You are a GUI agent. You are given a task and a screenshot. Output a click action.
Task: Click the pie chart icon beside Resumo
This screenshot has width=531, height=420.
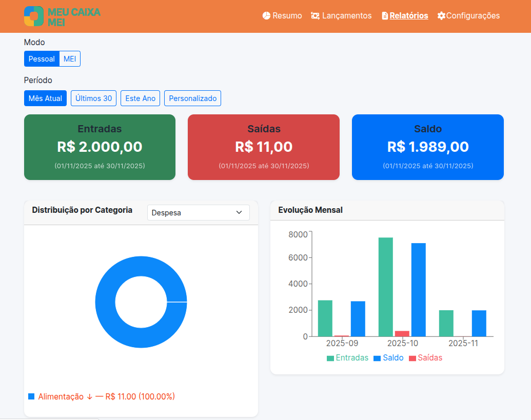[266, 16]
